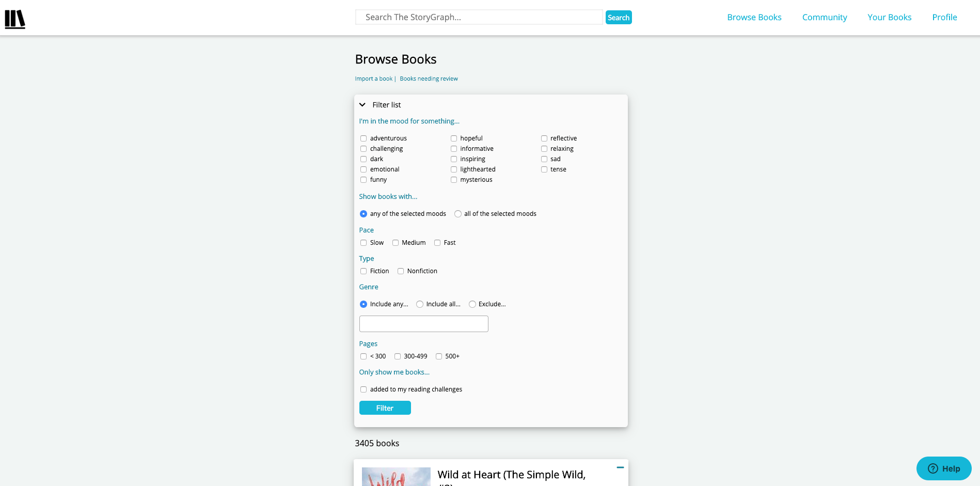Click the 'Browse Books' page heading
Image resolution: width=980 pixels, height=486 pixels.
[396, 59]
